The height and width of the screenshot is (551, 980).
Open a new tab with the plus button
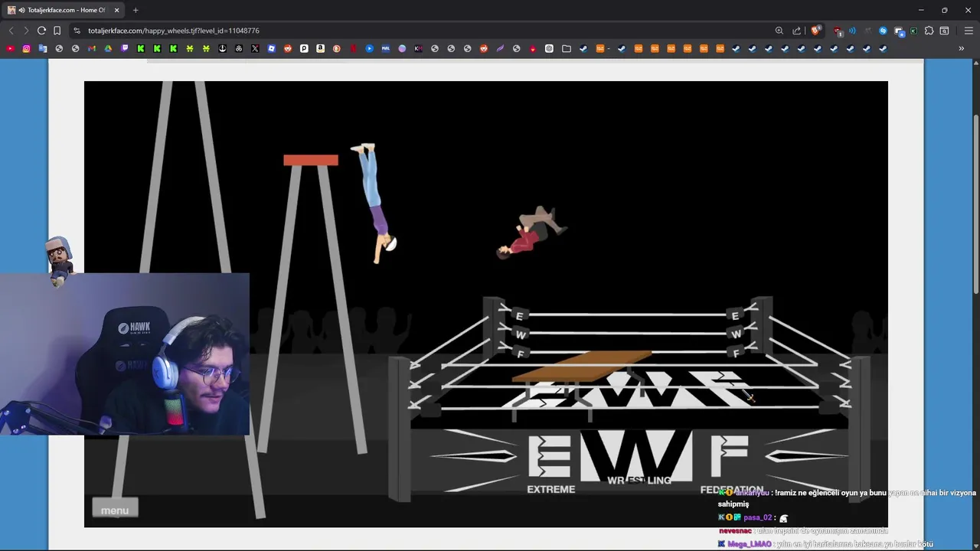(136, 10)
